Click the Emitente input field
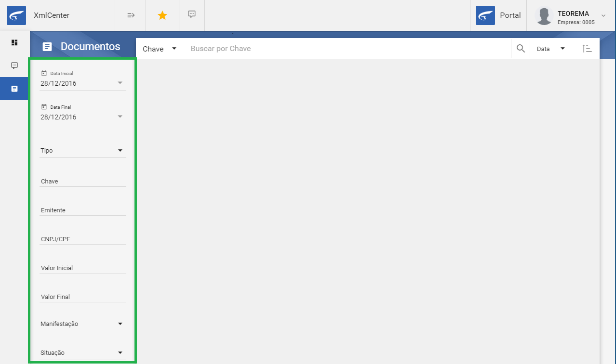The width and height of the screenshot is (616, 364). [x=83, y=210]
